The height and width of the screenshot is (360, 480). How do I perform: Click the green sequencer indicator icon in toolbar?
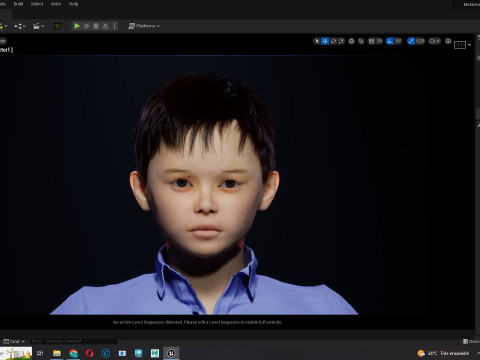tap(57, 26)
